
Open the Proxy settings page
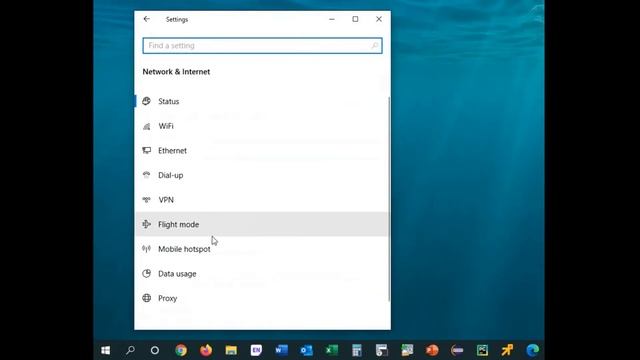coord(262,298)
